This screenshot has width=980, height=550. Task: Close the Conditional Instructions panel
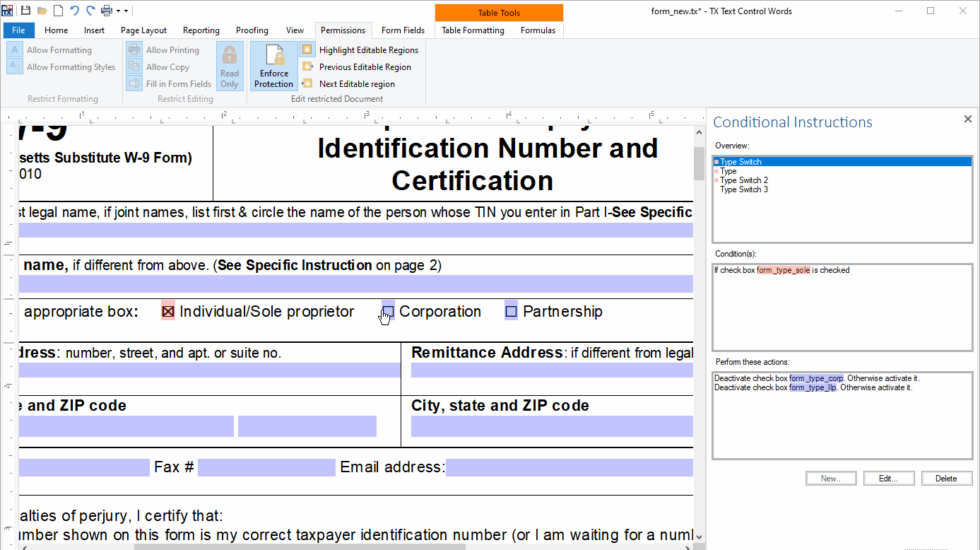click(968, 119)
